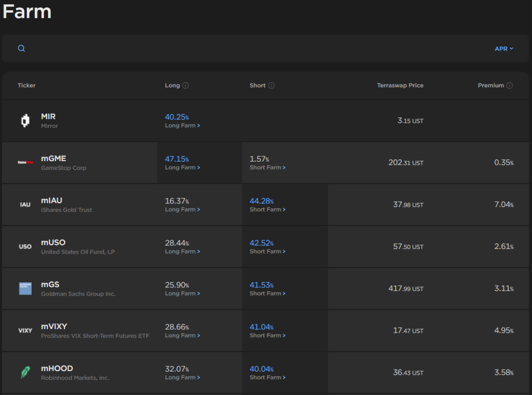Viewport: 532px width, 395px height.
Task: Open the APR sort dropdown
Action: [504, 48]
